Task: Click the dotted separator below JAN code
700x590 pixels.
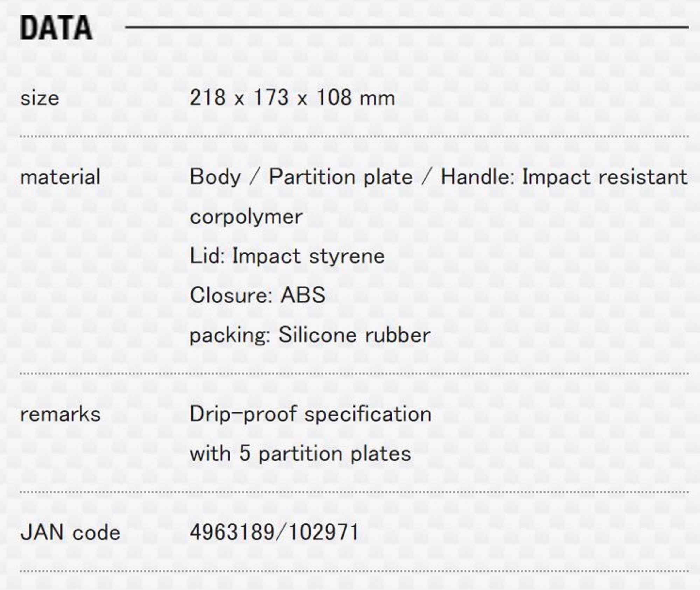Action: pyautogui.click(x=354, y=571)
